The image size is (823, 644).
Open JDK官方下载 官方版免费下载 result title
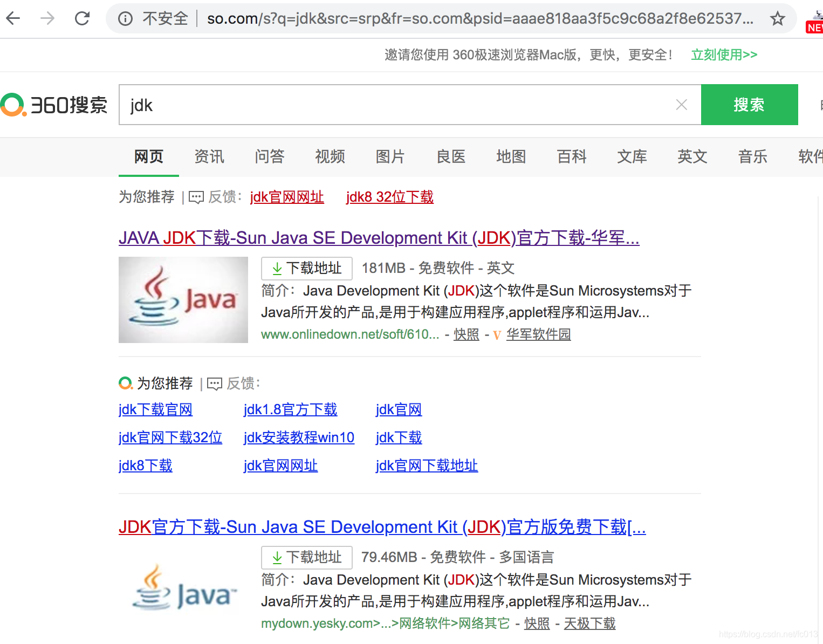coord(382,527)
